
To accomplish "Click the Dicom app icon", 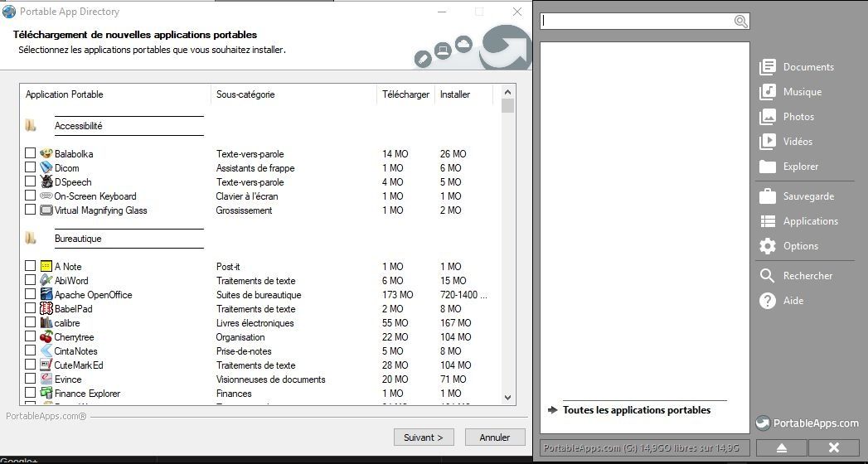I will click(46, 167).
